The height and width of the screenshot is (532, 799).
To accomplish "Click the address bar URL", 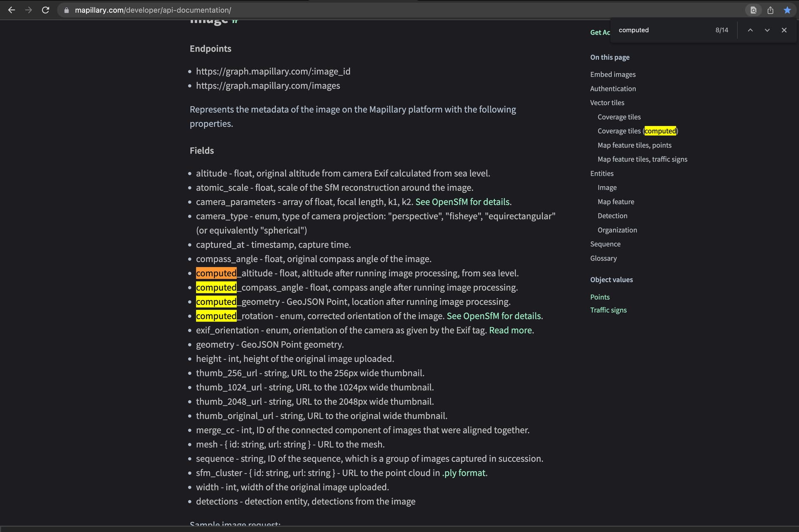I will [153, 10].
